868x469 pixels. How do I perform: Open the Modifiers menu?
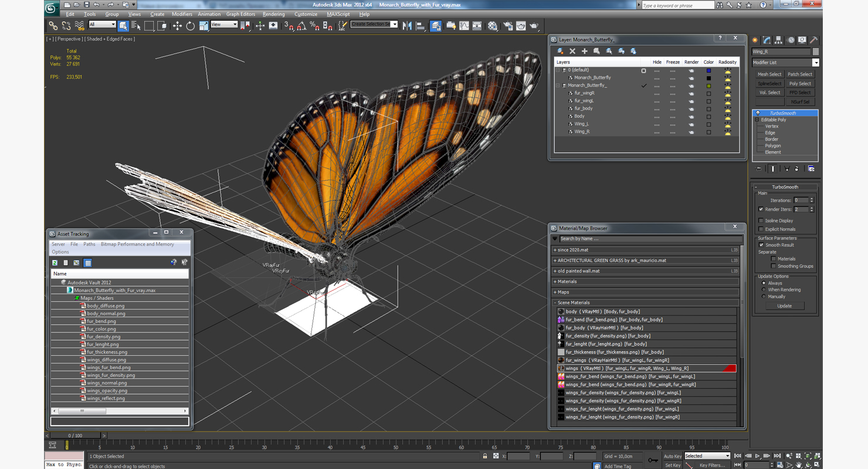click(182, 14)
